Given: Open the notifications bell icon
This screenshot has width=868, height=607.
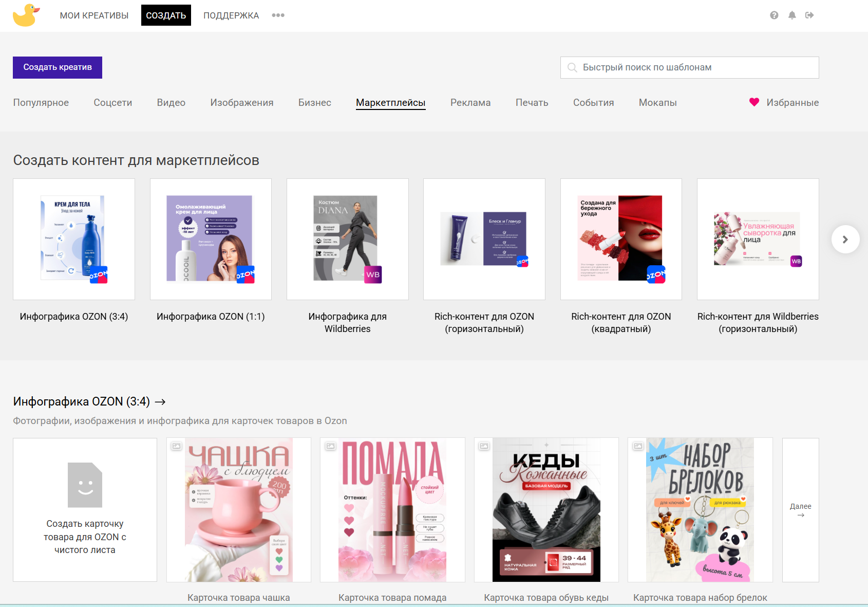Looking at the screenshot, I should point(792,15).
